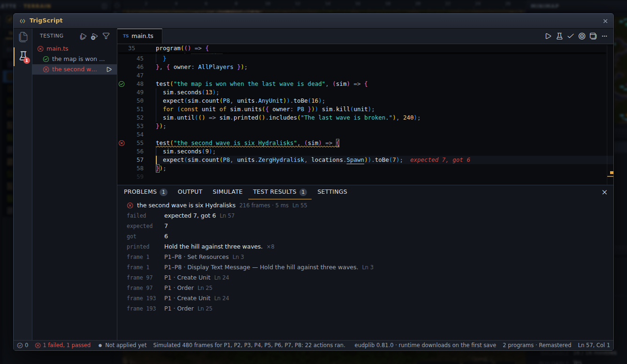
Task: Run all tests from Testing header
Action: [x=83, y=36]
